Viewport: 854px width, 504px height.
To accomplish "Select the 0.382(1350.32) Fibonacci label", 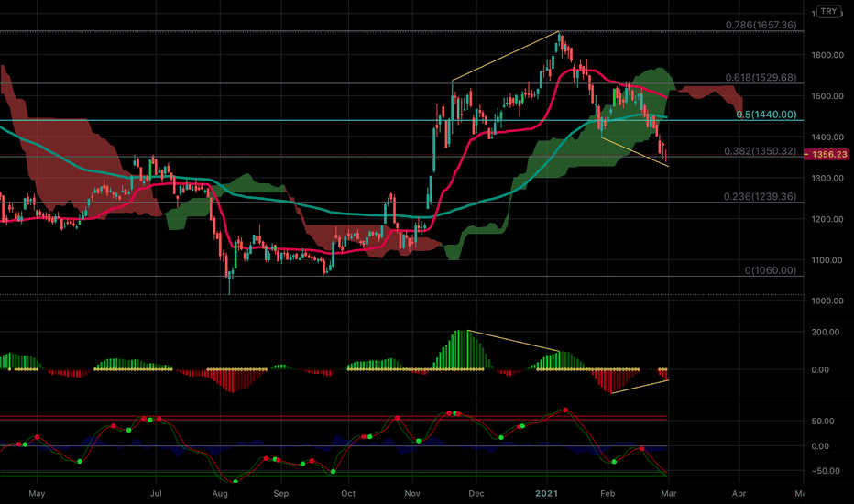I will [x=761, y=151].
